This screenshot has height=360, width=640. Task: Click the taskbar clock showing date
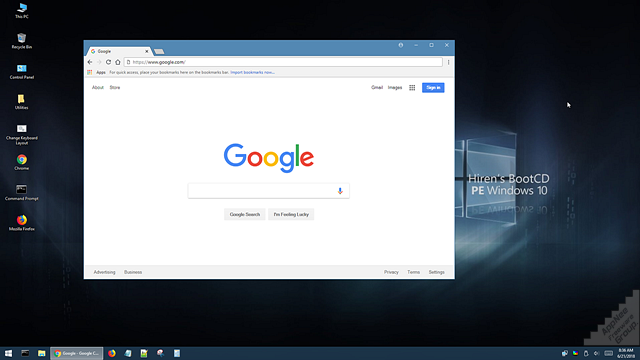(626, 353)
